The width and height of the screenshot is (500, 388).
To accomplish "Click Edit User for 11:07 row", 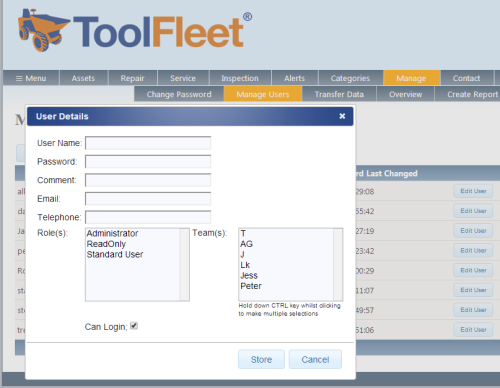I will 473,290.
